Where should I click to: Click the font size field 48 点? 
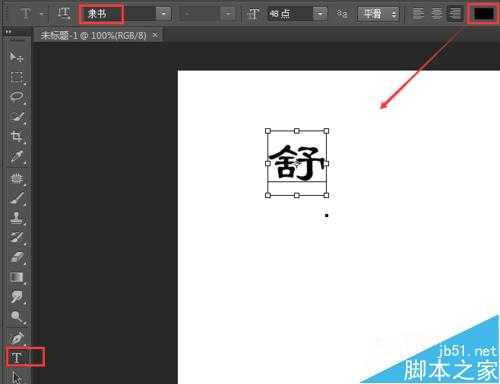pos(290,14)
